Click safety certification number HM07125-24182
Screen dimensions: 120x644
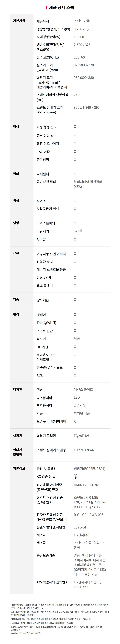(x=86, y=485)
